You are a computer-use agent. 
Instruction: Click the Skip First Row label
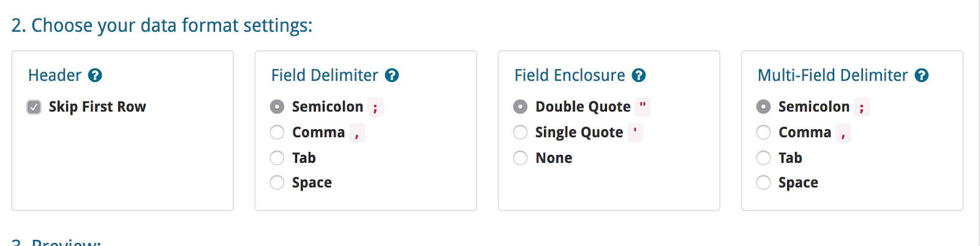click(97, 106)
